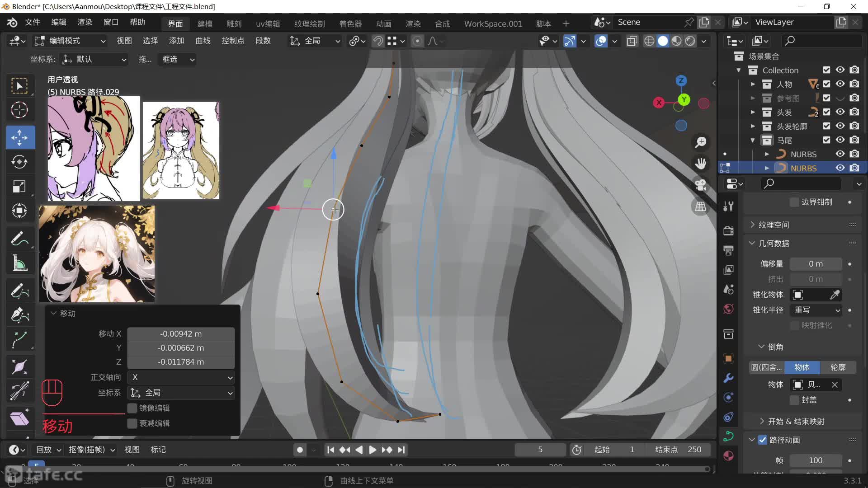Select the Rotate tool
The width and height of the screenshot is (868, 488).
pyautogui.click(x=19, y=162)
